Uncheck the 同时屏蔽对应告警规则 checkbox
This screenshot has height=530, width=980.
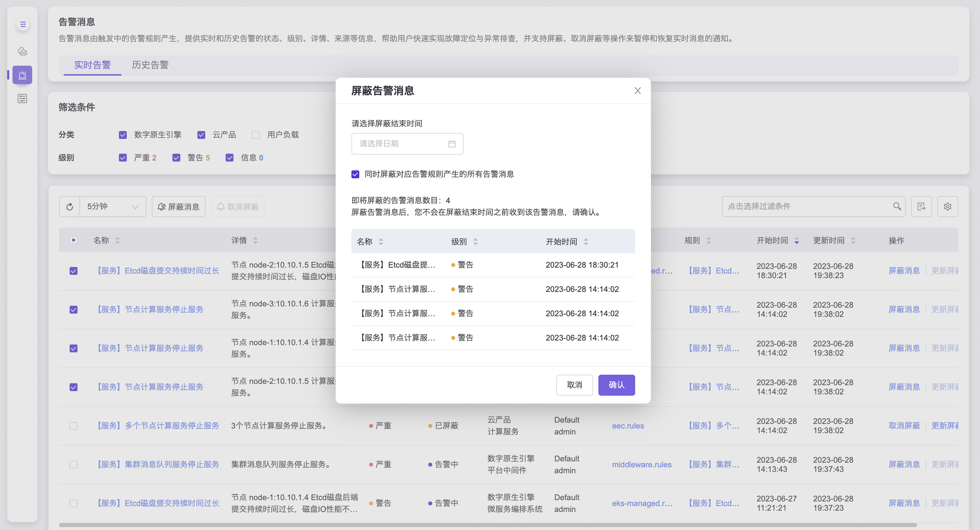coord(355,174)
